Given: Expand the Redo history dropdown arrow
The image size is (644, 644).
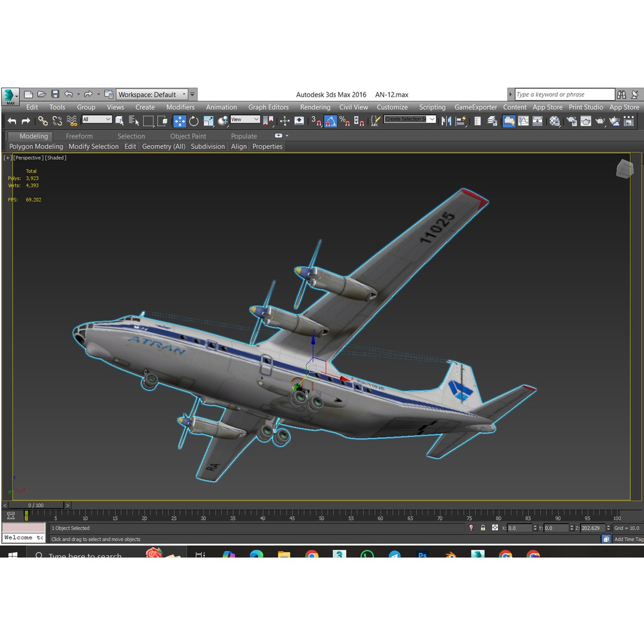Looking at the screenshot, I should point(98,94).
